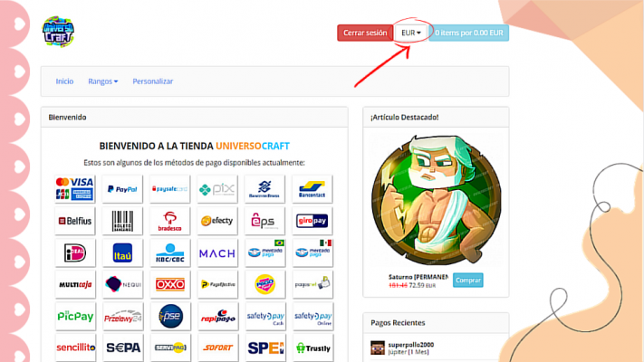The image size is (644, 362).
Task: Click the UniversoCraft logo
Action: click(x=58, y=32)
